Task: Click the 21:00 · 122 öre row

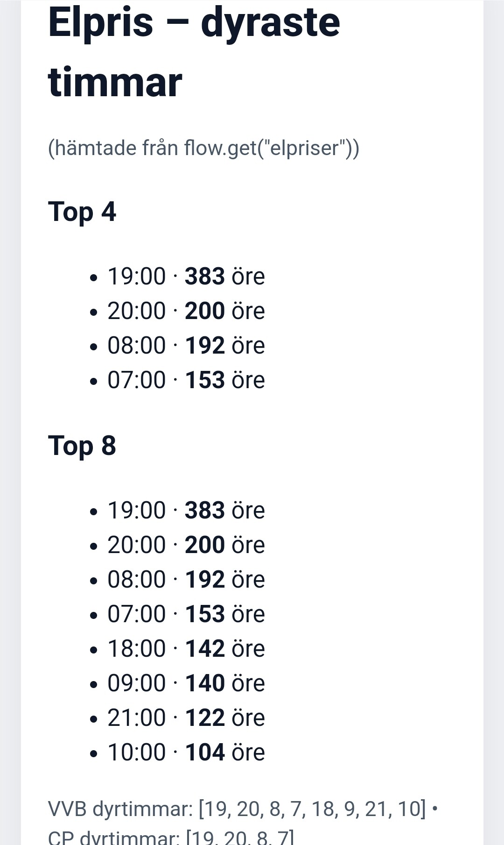Action: 186,717
